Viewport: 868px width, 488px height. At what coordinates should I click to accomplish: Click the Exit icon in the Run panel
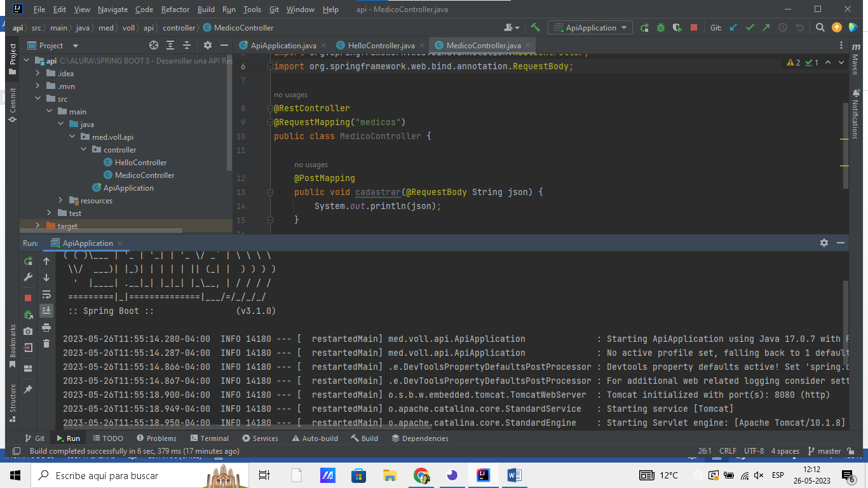coord(28,348)
